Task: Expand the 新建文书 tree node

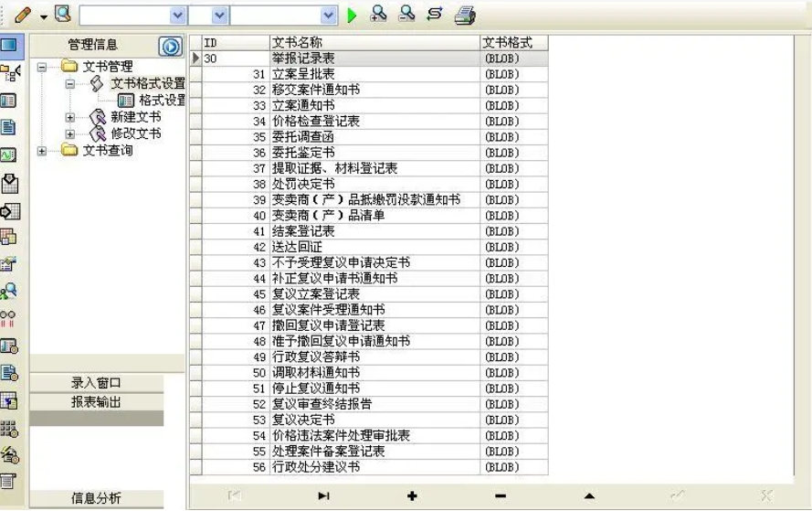Action: [x=70, y=118]
